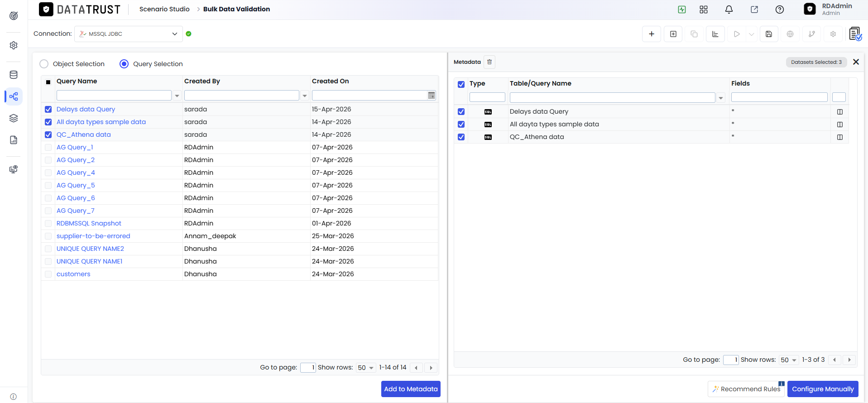This screenshot has height=403, width=868.
Task: Click Query Name filter input field
Action: [114, 96]
